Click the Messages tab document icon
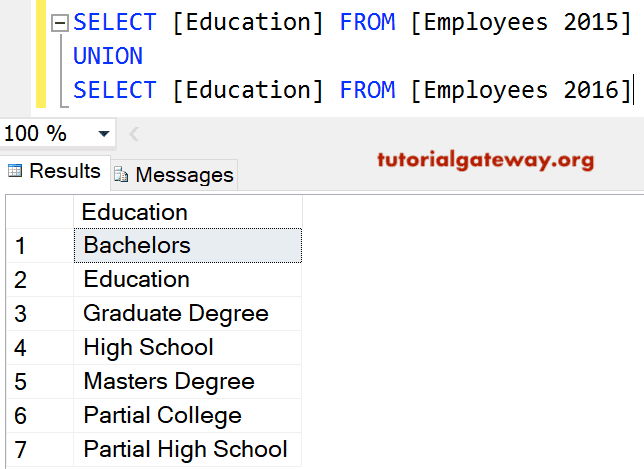644x469 pixels. click(x=121, y=175)
